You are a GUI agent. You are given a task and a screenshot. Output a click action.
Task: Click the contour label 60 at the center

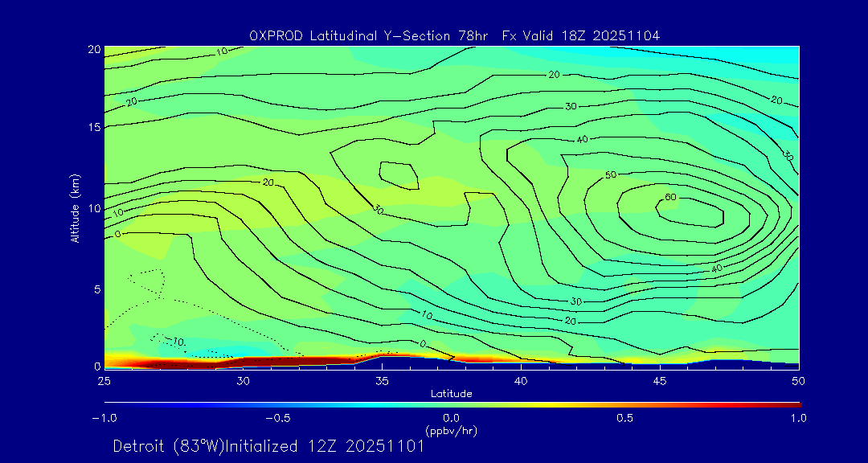point(670,198)
